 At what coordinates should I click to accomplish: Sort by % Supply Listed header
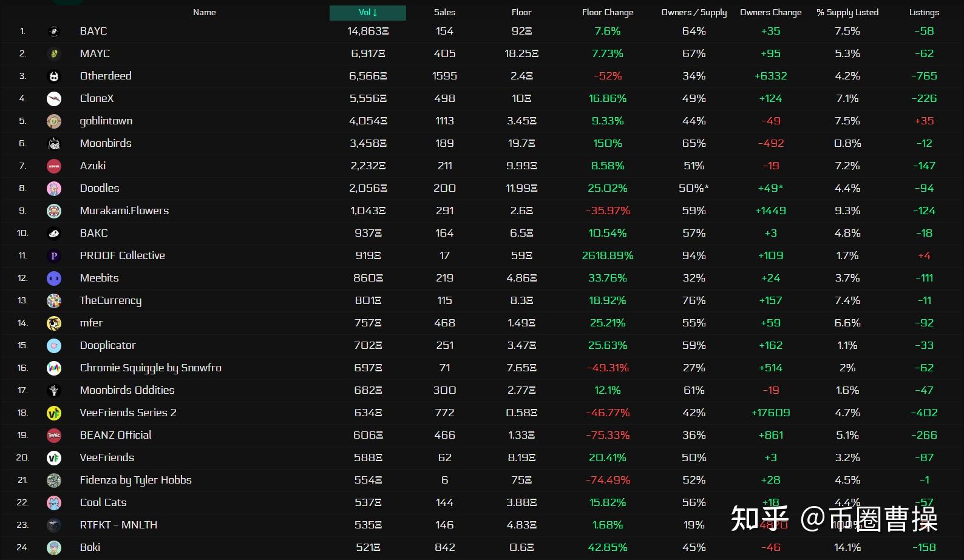coord(847,13)
